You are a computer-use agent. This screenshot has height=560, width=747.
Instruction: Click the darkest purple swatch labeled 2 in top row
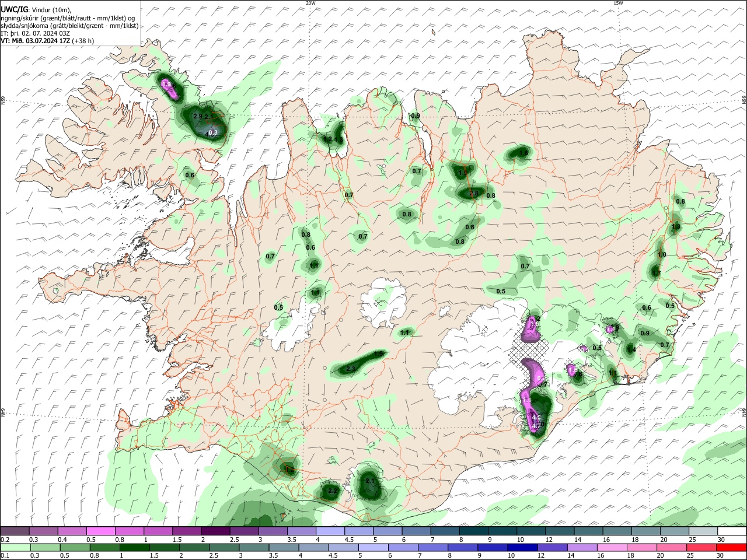(x=215, y=531)
